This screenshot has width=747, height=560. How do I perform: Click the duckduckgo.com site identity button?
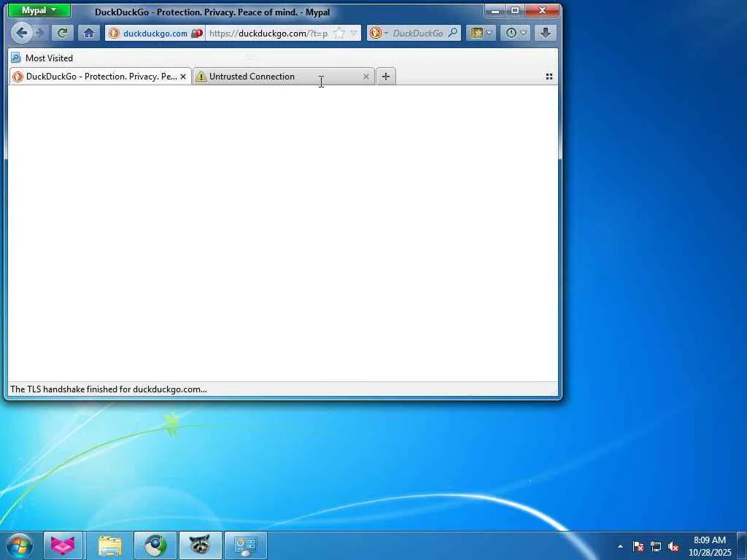[155, 34]
